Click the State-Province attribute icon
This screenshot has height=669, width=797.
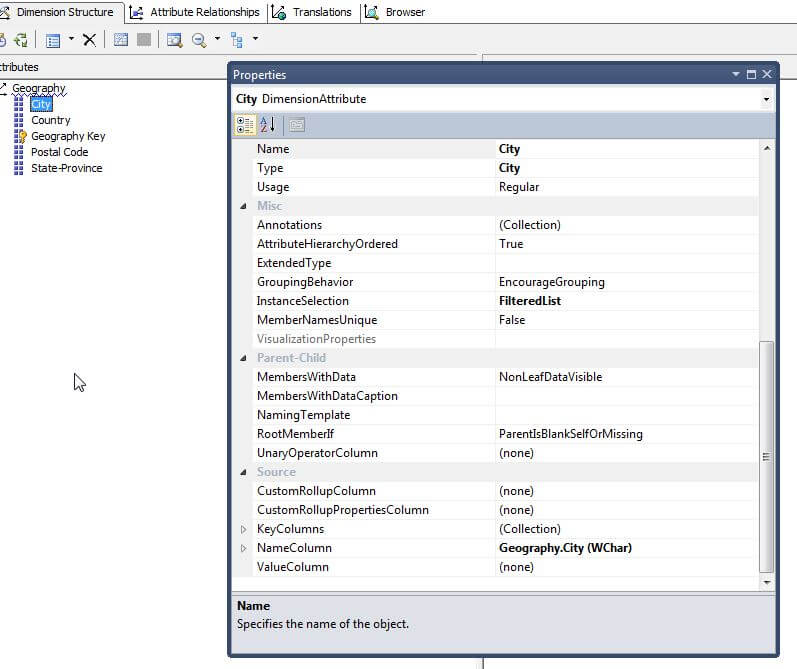coord(18,168)
